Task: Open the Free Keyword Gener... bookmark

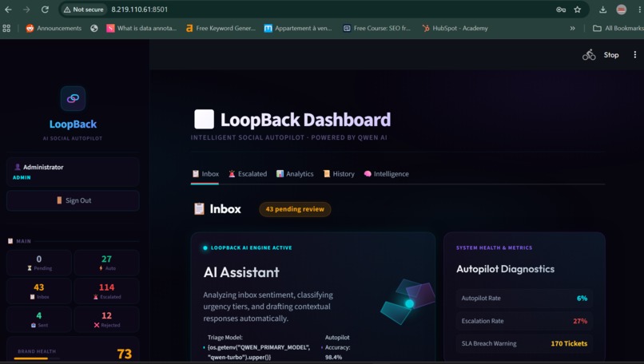Action: point(221,28)
